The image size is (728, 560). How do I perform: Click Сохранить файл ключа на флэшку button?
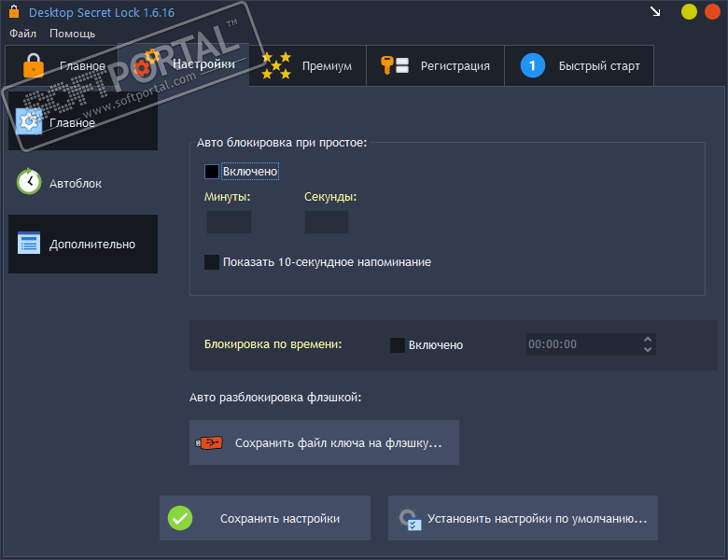tap(324, 442)
